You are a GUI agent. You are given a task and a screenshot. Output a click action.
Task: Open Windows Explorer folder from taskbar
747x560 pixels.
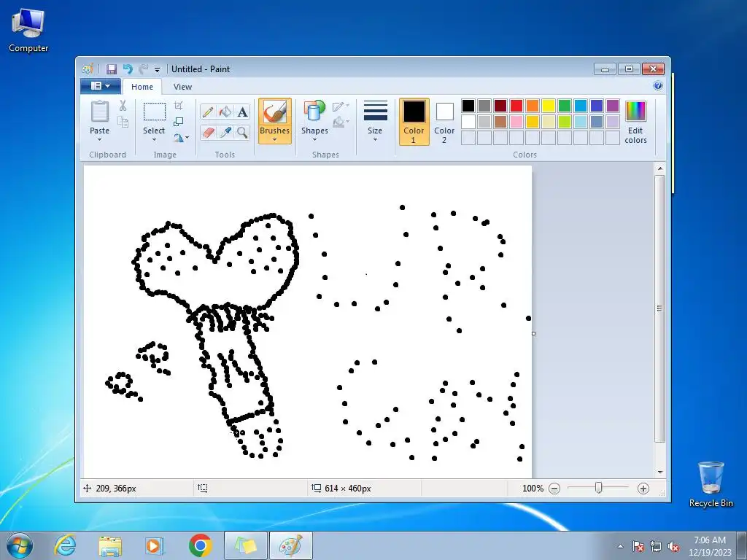110,545
